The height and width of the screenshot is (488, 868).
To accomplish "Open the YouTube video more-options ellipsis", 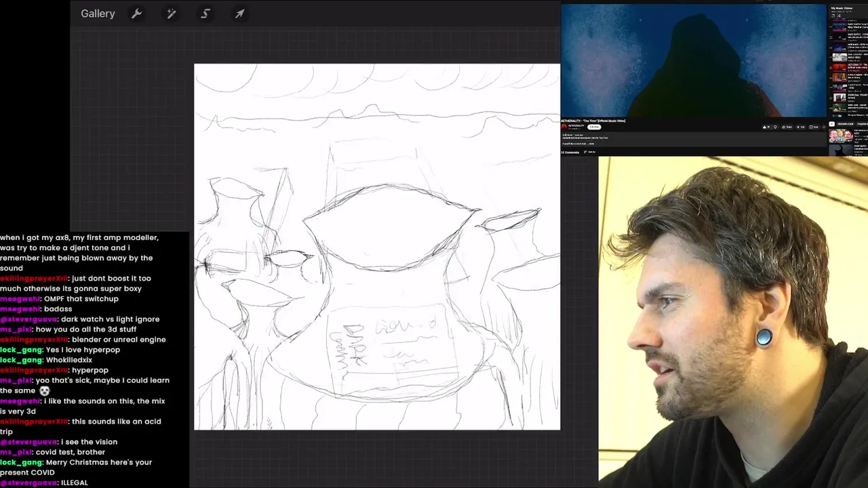I will pos(824,127).
